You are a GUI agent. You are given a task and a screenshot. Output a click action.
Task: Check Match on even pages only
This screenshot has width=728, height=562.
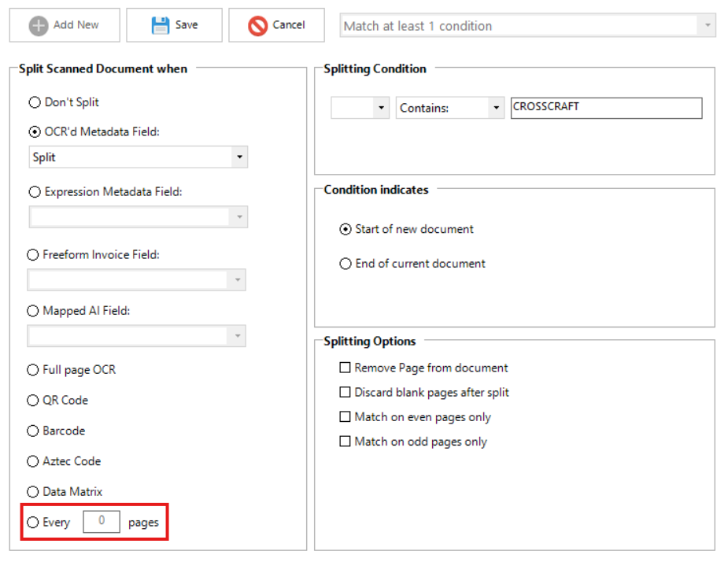pyautogui.click(x=345, y=416)
